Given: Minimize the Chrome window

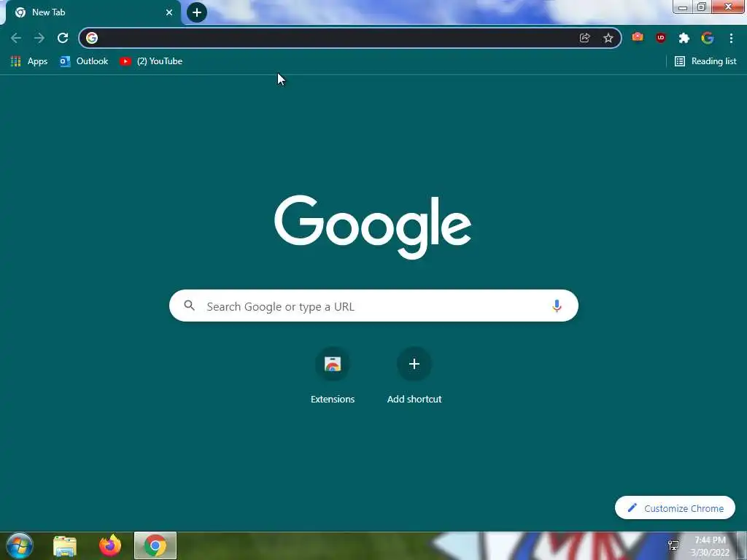Looking at the screenshot, I should pos(683,7).
